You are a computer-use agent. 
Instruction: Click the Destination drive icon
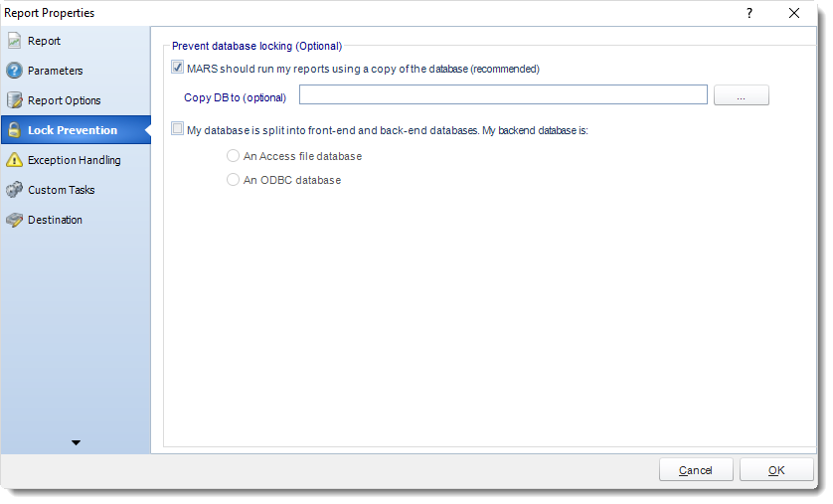coord(14,220)
